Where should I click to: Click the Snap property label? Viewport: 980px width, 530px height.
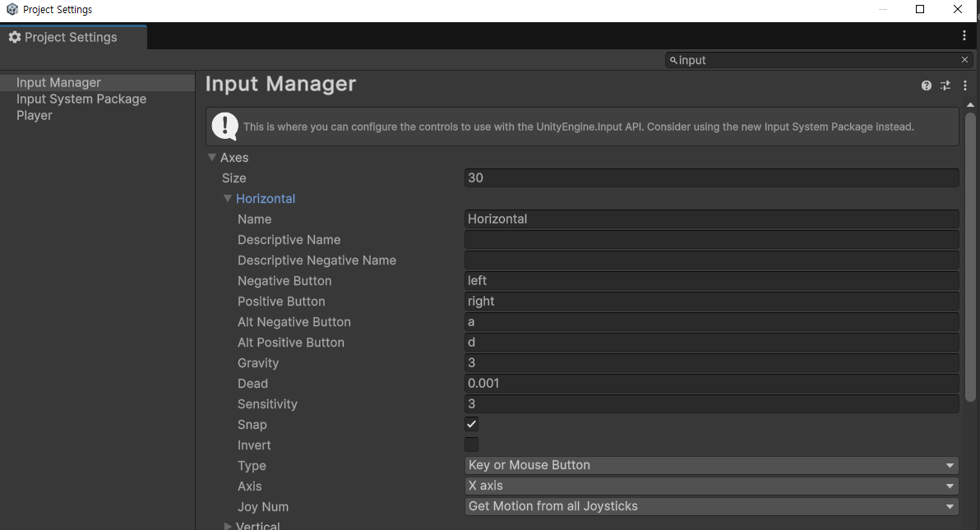252,425
